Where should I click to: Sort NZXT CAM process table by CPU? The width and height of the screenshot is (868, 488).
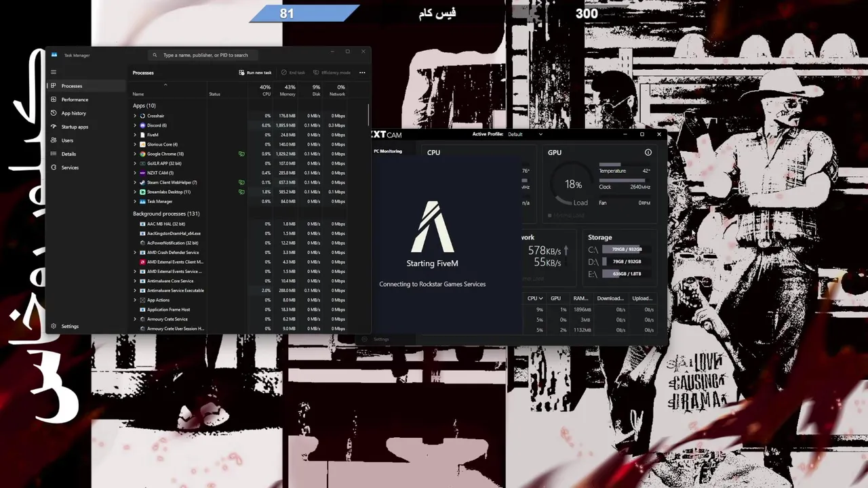(535, 298)
